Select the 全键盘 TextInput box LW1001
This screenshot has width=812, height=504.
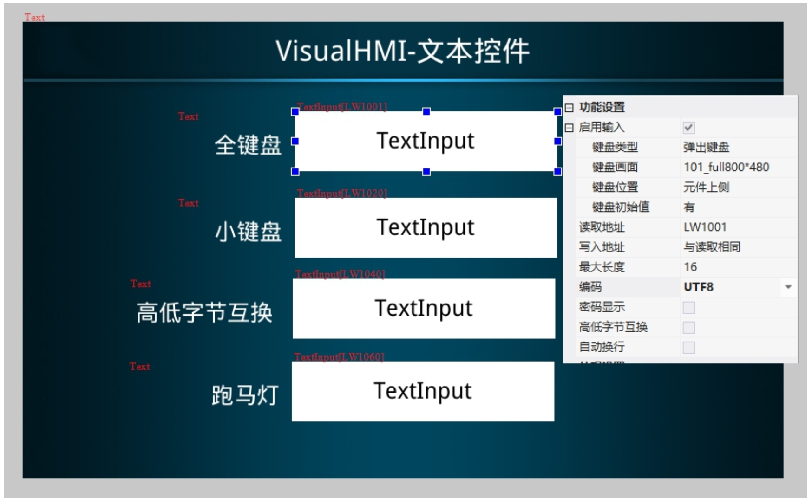tap(426, 141)
